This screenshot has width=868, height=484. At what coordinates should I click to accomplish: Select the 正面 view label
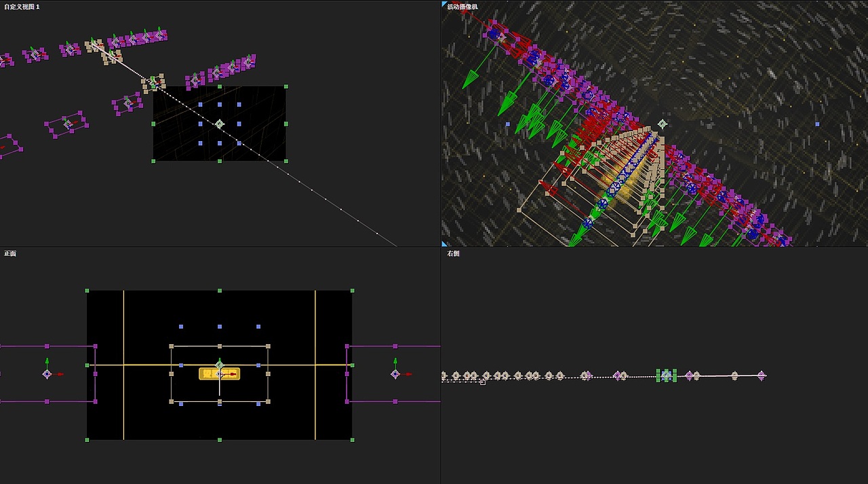pos(10,253)
